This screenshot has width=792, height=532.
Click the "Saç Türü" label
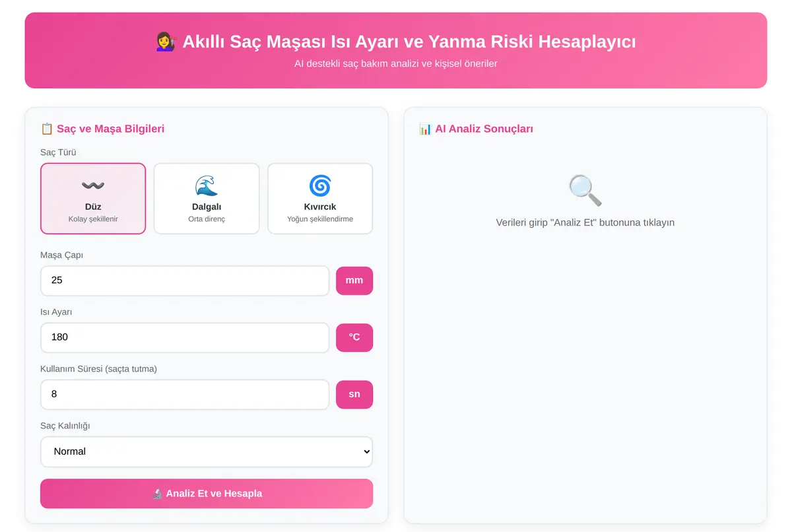59,152
